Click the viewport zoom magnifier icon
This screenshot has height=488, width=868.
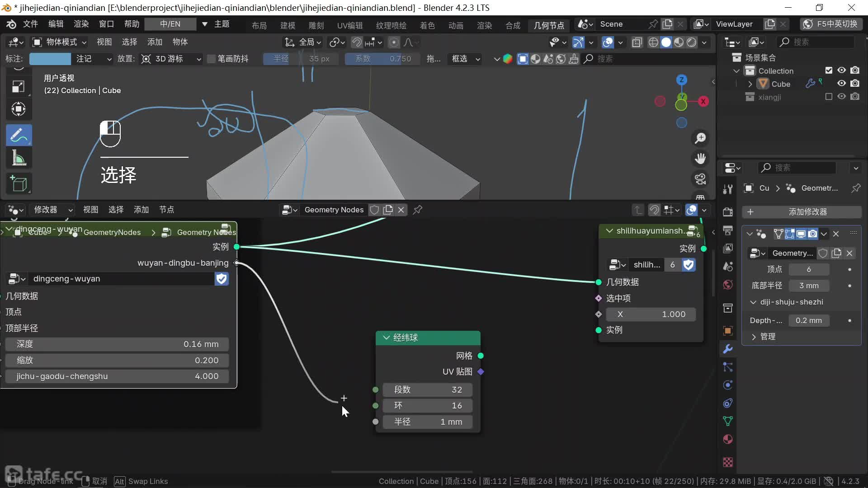(700, 138)
